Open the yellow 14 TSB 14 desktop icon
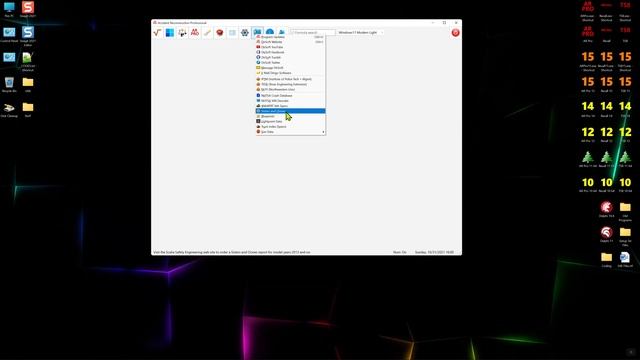This screenshot has height=360, width=640. [625, 109]
